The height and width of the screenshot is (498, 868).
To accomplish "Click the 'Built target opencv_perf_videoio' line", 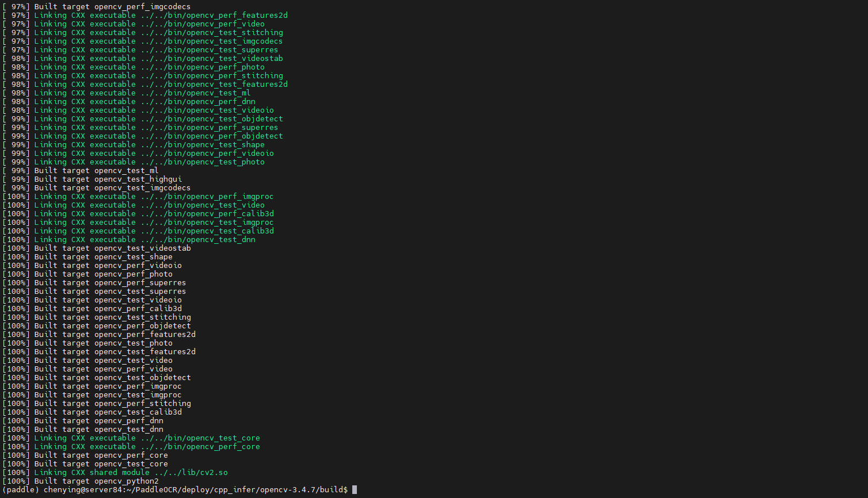I will tap(92, 266).
